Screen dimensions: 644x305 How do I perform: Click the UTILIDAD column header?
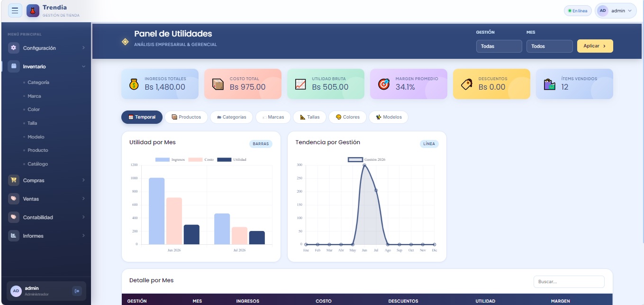point(485,301)
